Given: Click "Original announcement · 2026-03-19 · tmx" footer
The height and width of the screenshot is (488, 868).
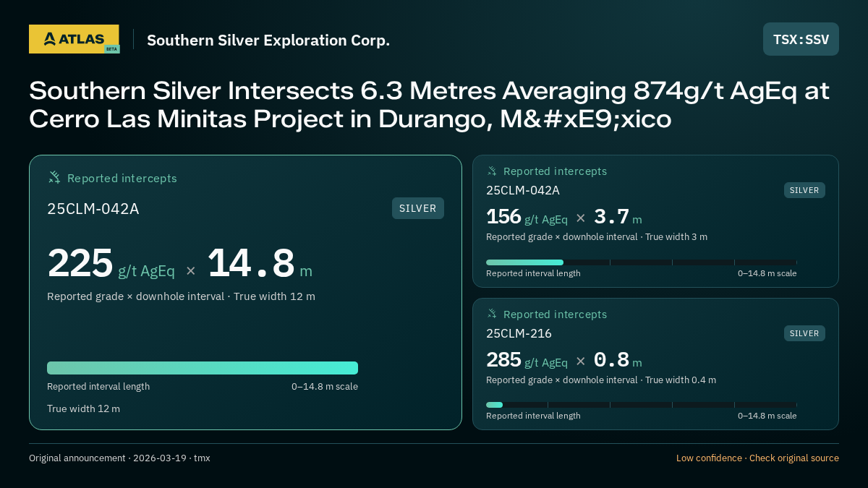Looking at the screenshot, I should coord(119,458).
